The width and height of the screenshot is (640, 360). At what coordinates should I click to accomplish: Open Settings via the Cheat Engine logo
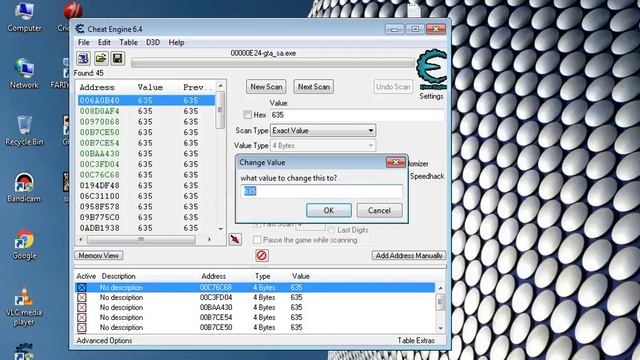431,69
